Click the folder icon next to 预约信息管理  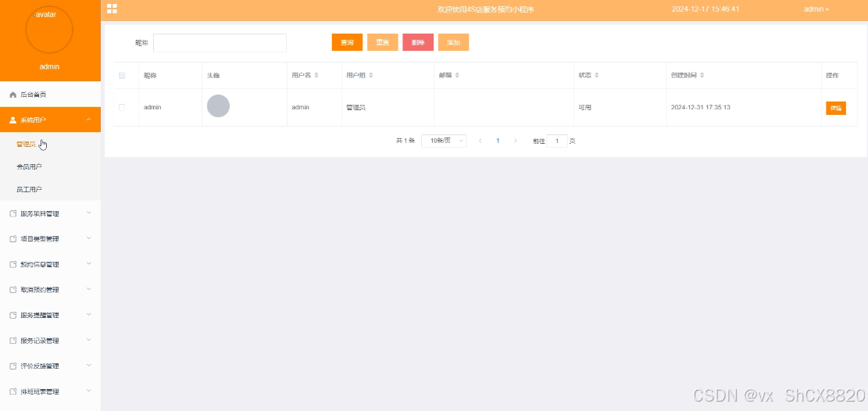coord(13,264)
